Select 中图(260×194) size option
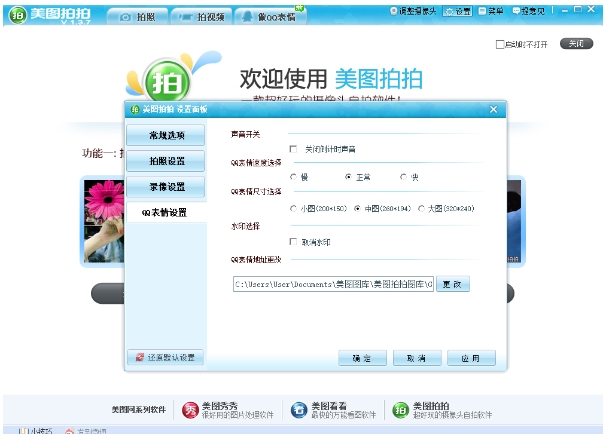Viewport: 606px width, 438px height. [357, 209]
